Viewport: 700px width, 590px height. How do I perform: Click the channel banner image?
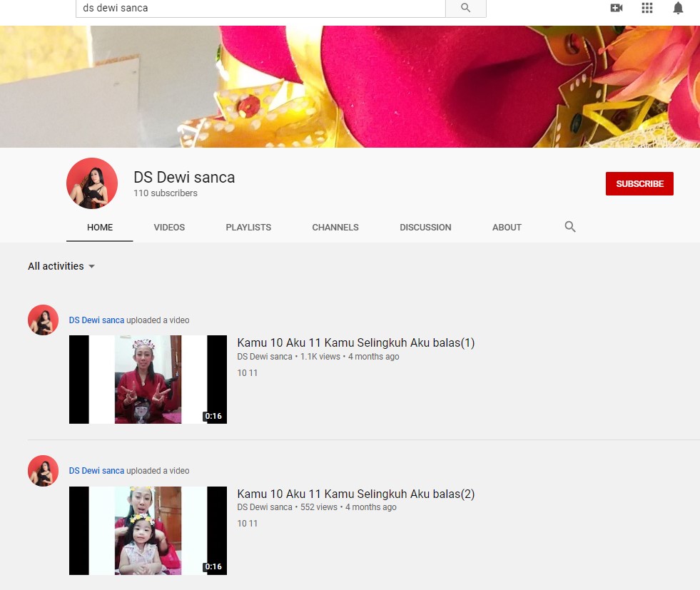(x=350, y=86)
